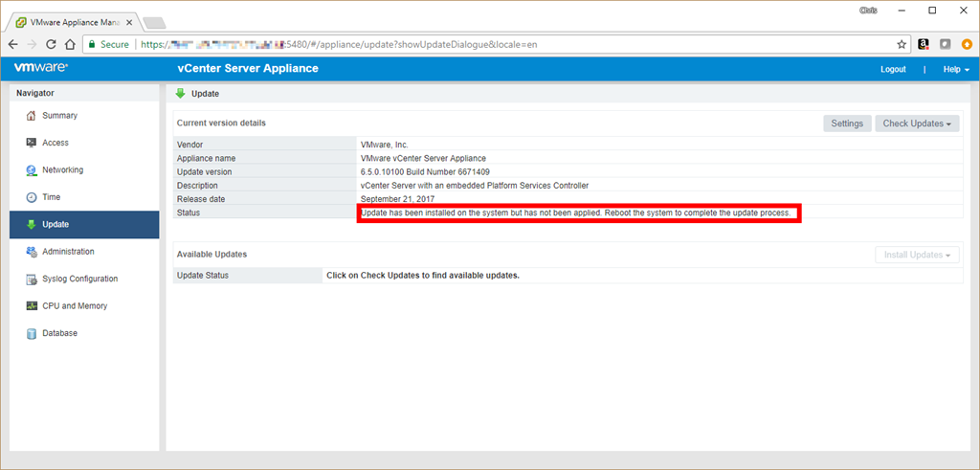Viewport: 980px width, 470px height.
Task: Click the '6.5.0.10100 Build Number 6671409' value
Action: click(425, 172)
